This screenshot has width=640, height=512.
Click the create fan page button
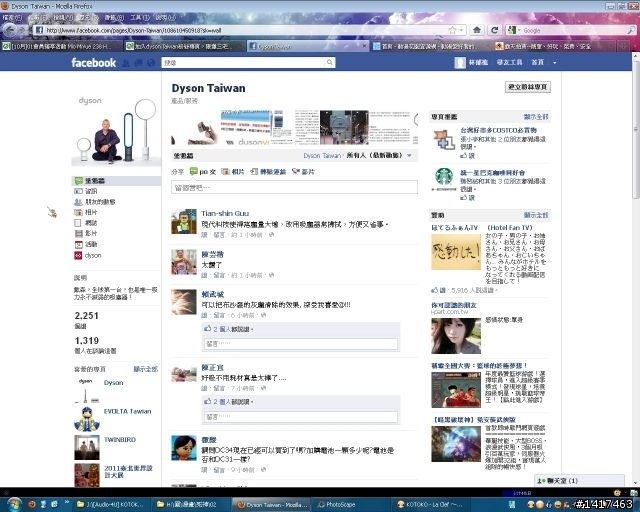(528, 87)
